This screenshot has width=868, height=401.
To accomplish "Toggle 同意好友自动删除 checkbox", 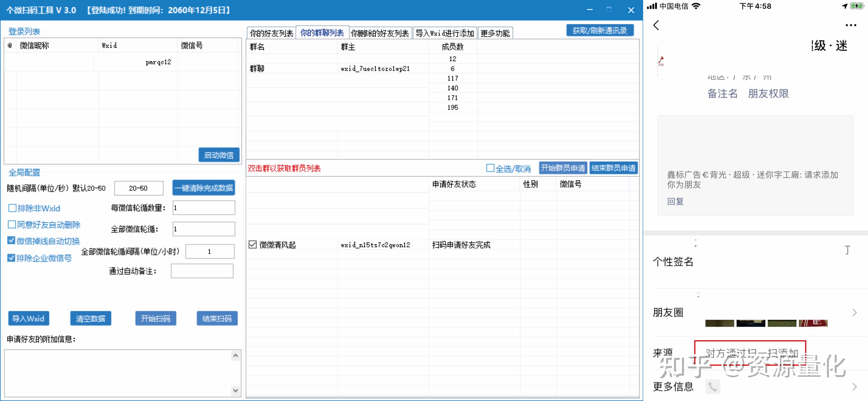I will pos(12,224).
